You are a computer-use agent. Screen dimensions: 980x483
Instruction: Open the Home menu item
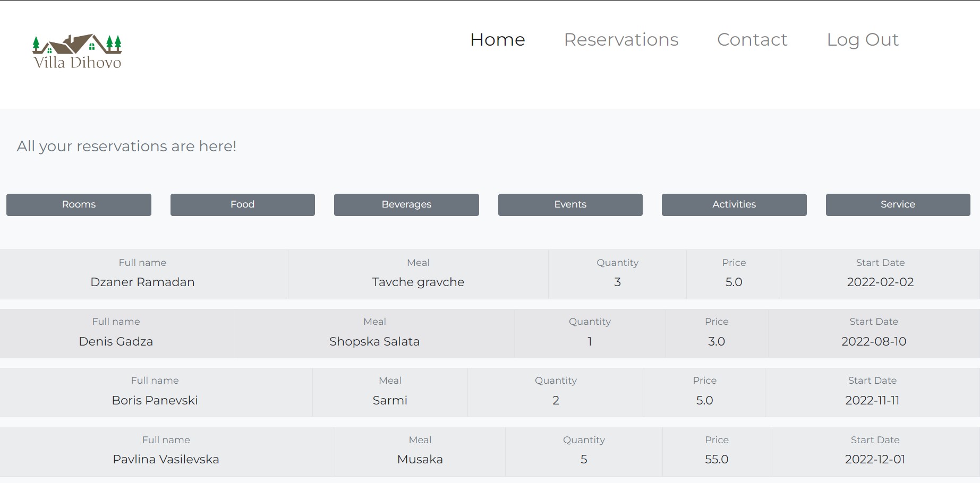point(497,40)
